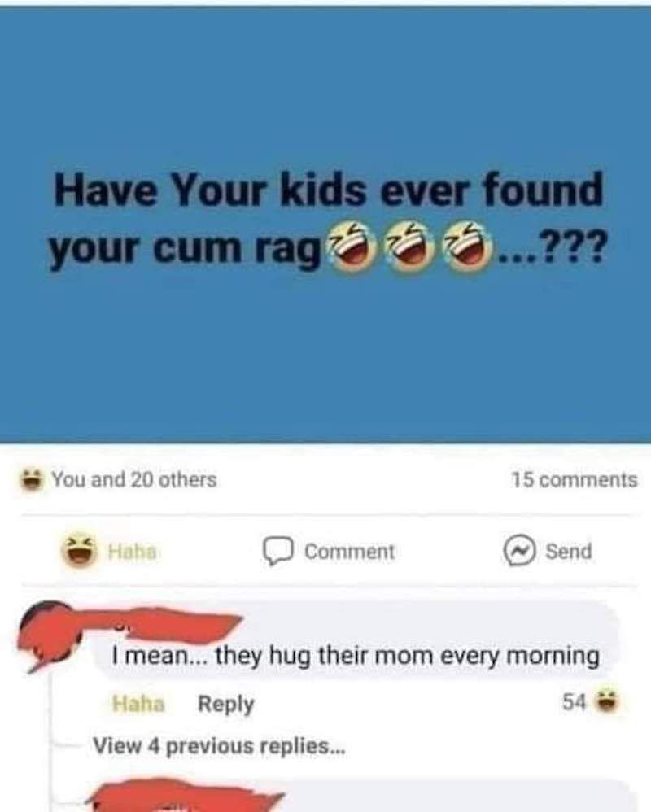The width and height of the screenshot is (651, 812).
Task: Click the Send button label
Action: [x=569, y=551]
